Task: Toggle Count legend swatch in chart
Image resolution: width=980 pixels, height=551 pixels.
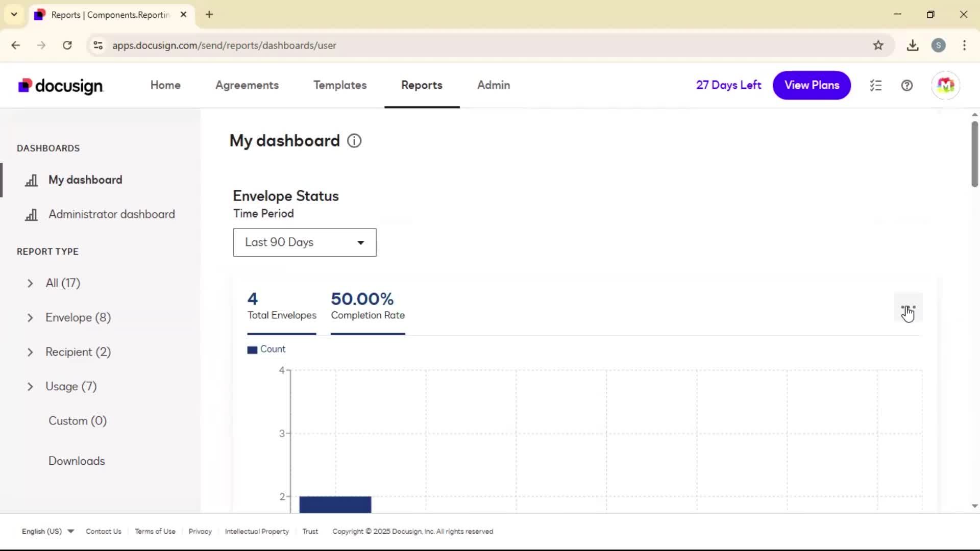Action: pyautogui.click(x=252, y=350)
